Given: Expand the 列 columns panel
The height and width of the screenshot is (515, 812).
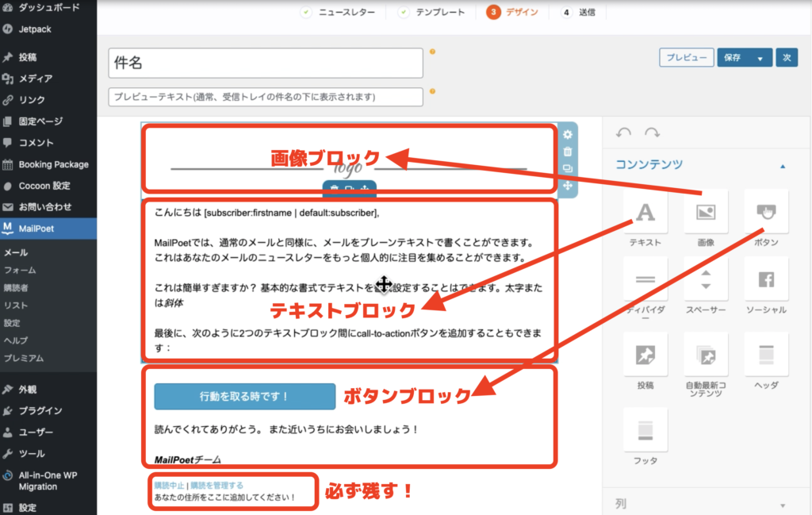Looking at the screenshot, I should [x=783, y=505].
